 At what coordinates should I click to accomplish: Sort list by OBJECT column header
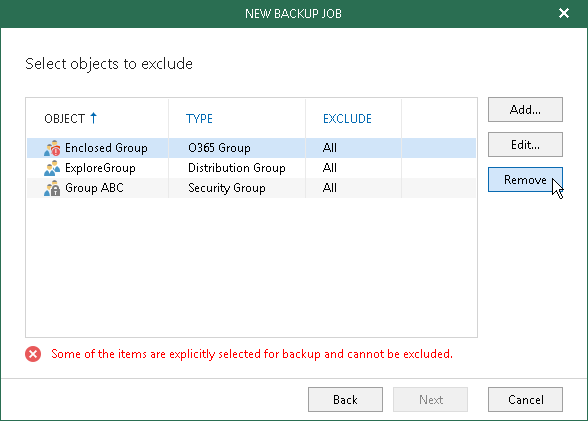tap(64, 118)
